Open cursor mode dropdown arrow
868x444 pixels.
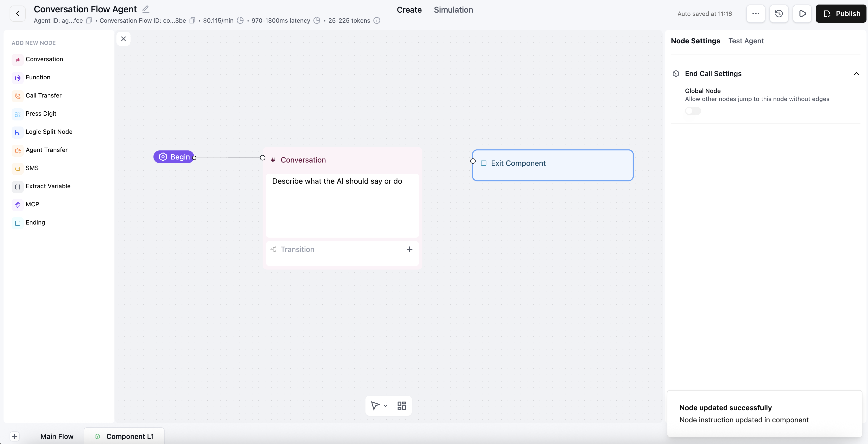pyautogui.click(x=385, y=406)
